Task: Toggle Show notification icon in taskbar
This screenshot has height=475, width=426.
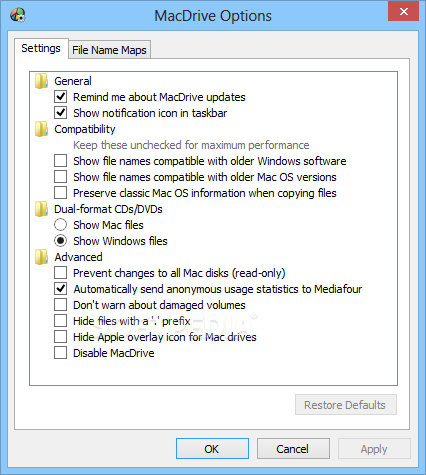Action: pyautogui.click(x=60, y=113)
